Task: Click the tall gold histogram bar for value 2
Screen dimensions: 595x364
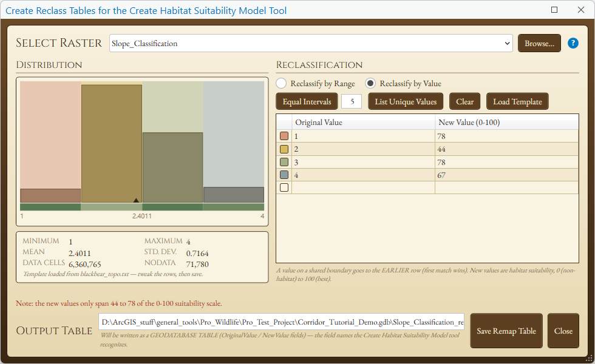Action: [112, 143]
